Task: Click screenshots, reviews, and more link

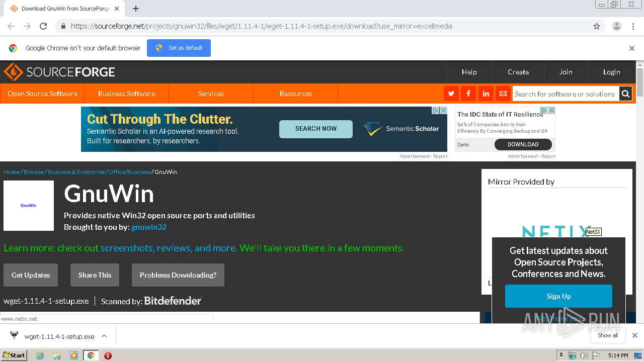Action: pos(169,248)
